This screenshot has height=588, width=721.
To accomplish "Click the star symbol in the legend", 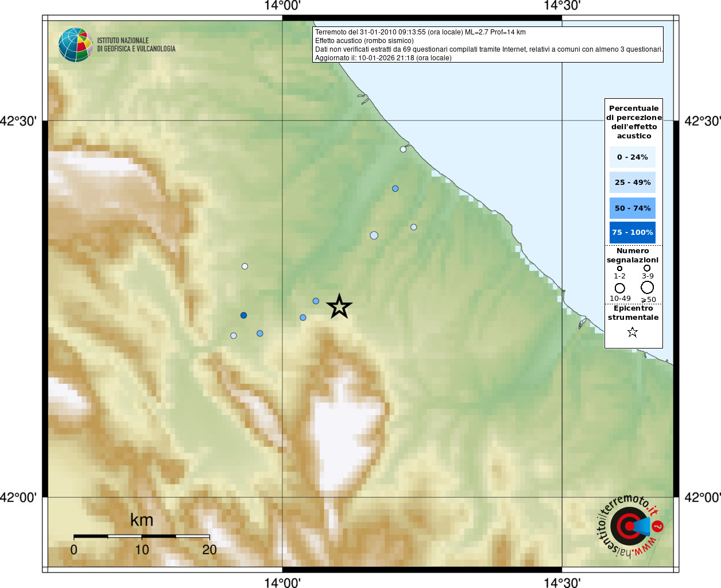I will (x=633, y=332).
